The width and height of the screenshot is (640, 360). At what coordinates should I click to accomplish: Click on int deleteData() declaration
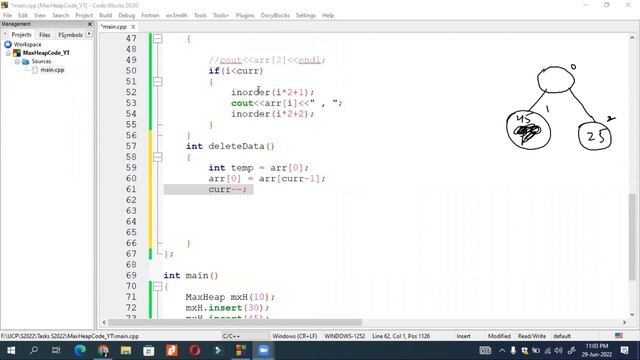tap(230, 146)
